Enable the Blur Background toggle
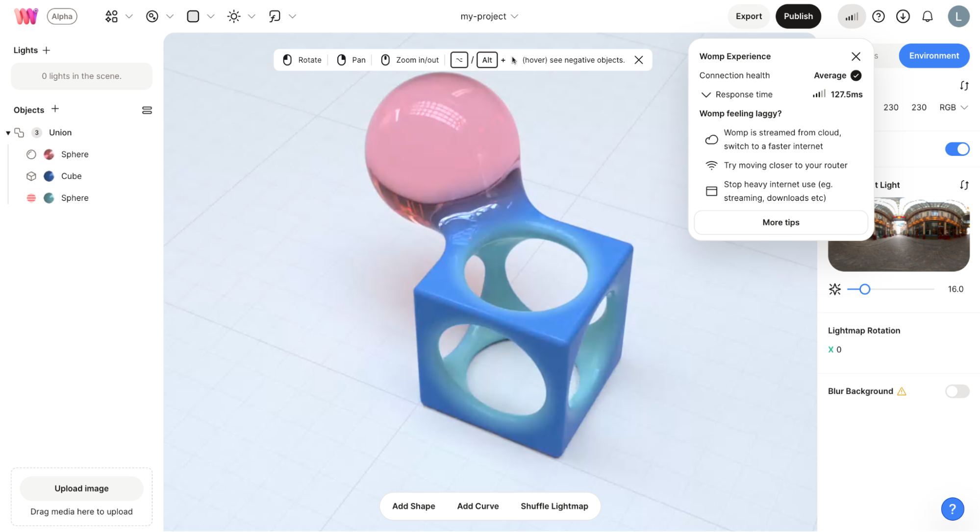This screenshot has height=532, width=980. (x=957, y=391)
